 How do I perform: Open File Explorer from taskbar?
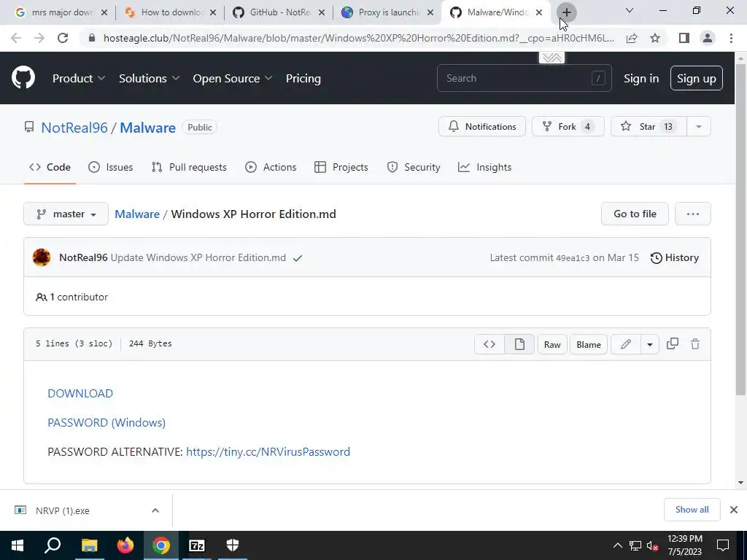point(89,545)
